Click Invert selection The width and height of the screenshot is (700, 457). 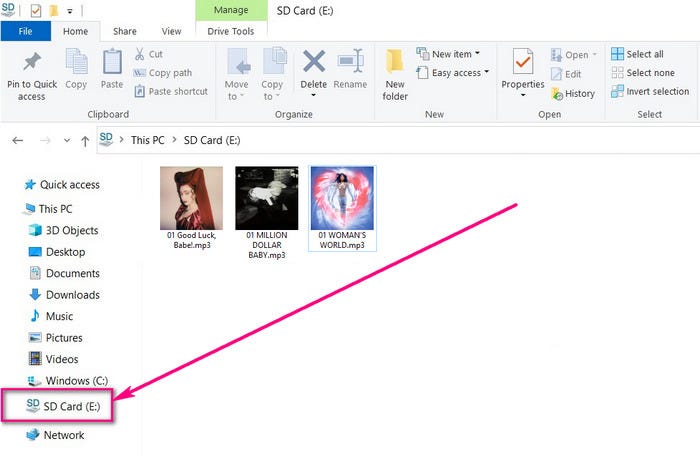pyautogui.click(x=650, y=91)
